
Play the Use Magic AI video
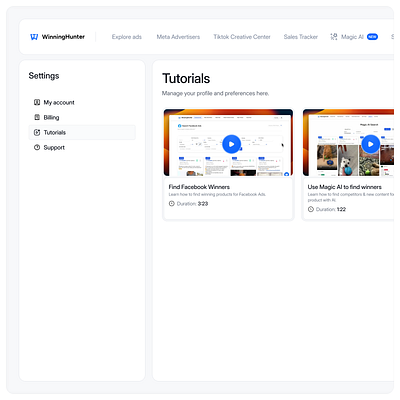(370, 144)
